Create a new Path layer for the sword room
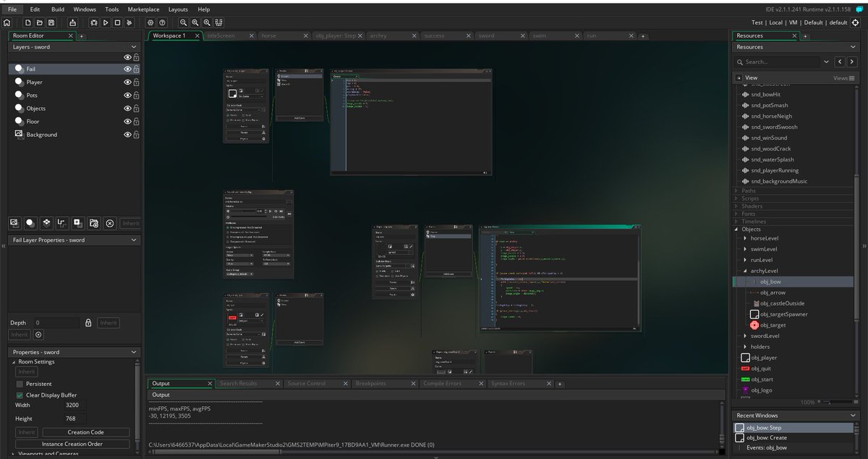The height and width of the screenshot is (459, 868). (62, 223)
